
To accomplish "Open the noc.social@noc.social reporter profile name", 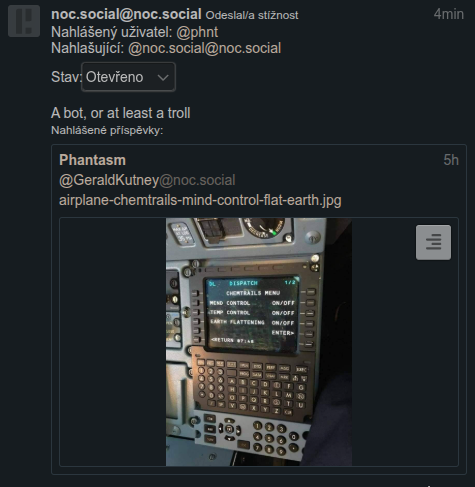I will (126, 14).
